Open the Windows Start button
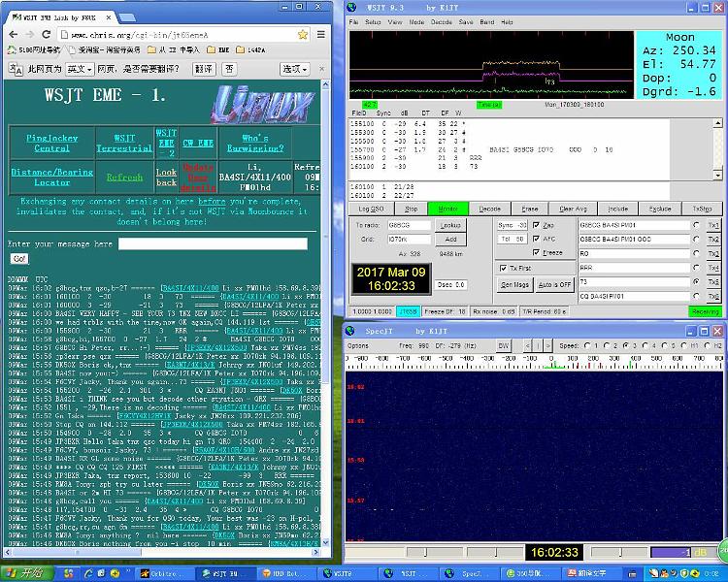Screen dimensions: 728x582 [26, 573]
